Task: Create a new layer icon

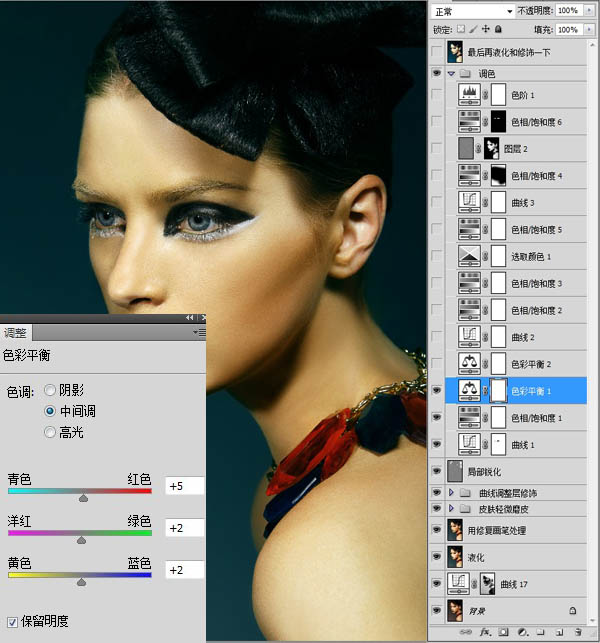Action: [x=559, y=632]
